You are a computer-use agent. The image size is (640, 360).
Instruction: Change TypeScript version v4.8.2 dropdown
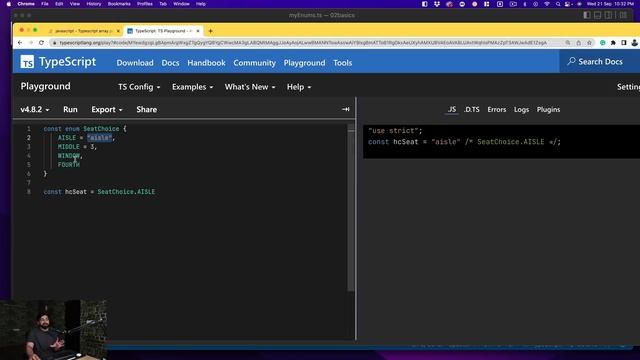point(35,109)
